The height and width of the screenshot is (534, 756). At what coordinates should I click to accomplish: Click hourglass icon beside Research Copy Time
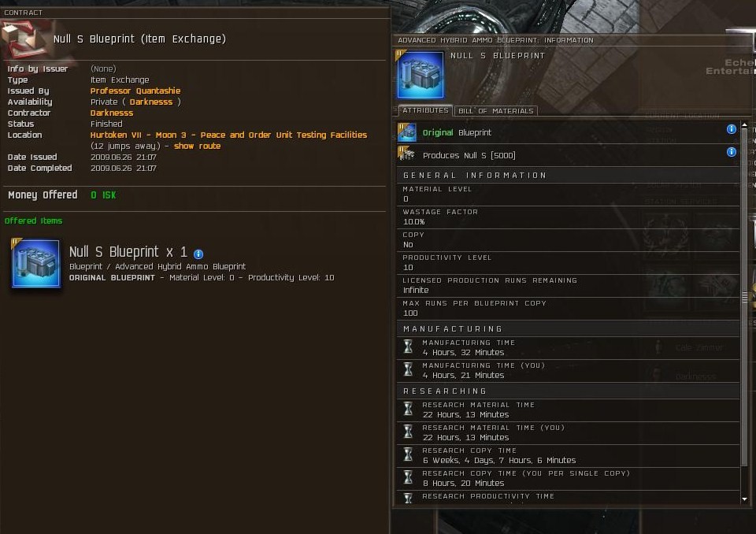409,454
